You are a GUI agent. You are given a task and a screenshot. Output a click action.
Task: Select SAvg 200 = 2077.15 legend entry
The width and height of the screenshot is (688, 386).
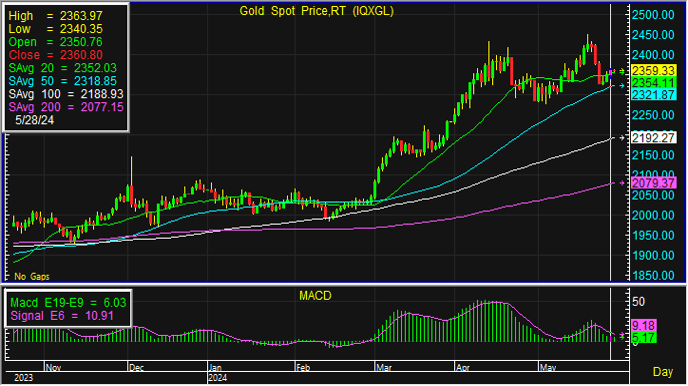pos(66,107)
